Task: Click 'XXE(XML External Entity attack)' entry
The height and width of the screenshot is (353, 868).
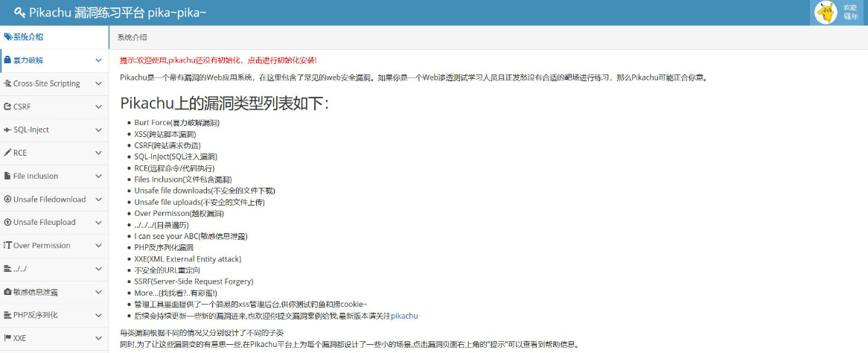Action: point(188,259)
